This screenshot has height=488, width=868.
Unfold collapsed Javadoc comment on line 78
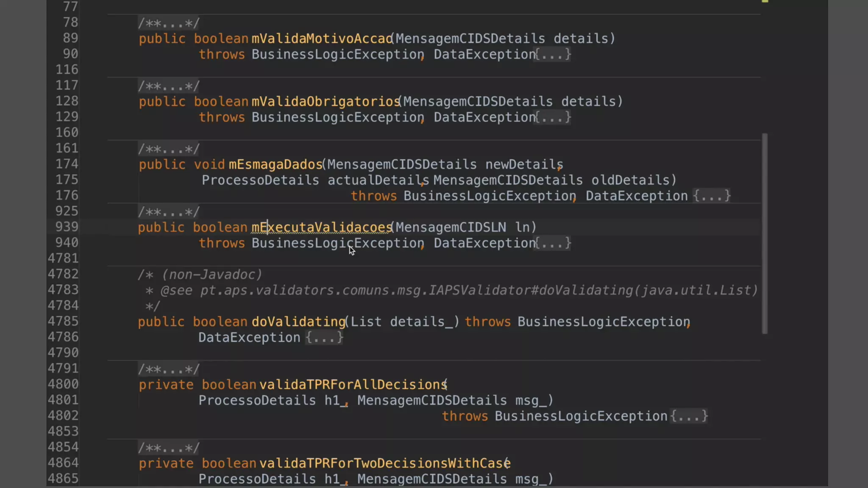pos(169,23)
